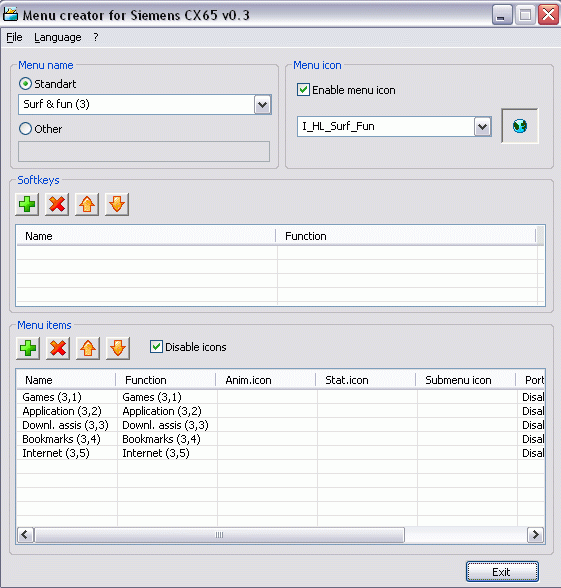Move menu item up with orange arrow
Viewport: 561px width, 588px height.
[x=88, y=348]
